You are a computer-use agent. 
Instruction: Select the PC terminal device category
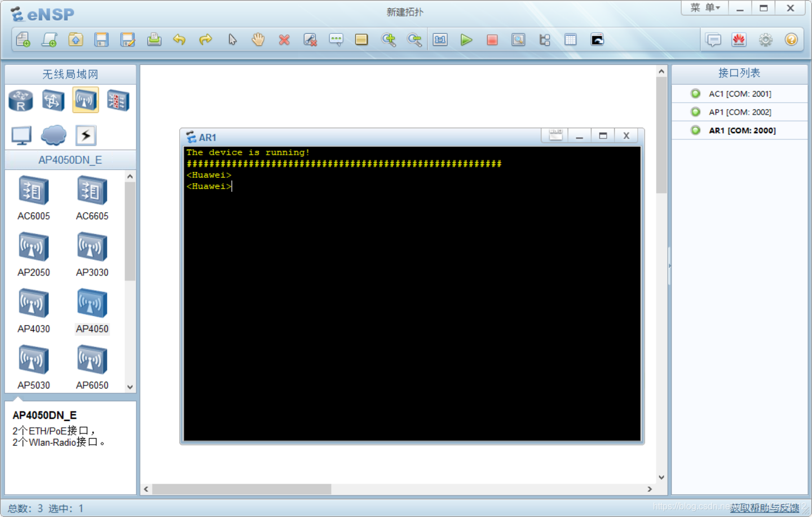point(21,135)
